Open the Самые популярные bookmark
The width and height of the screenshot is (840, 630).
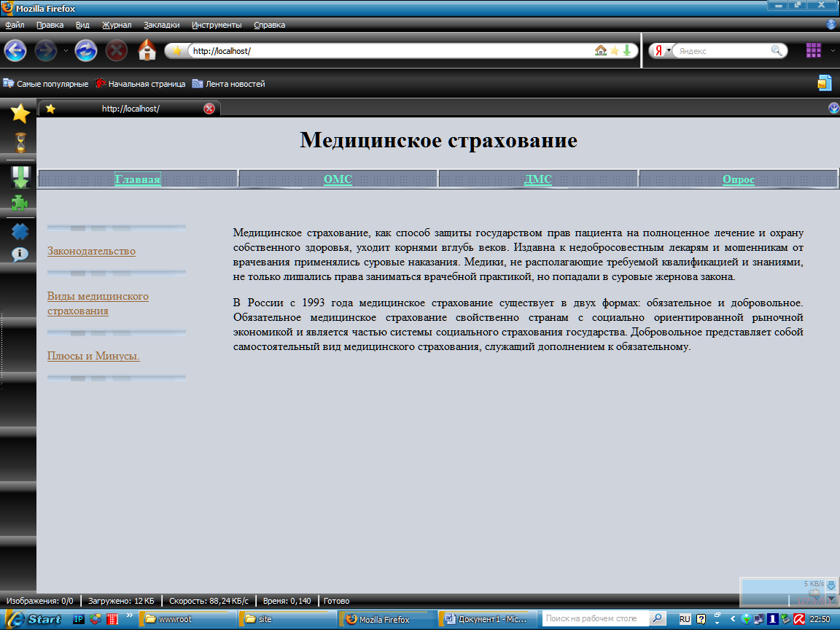click(46, 84)
